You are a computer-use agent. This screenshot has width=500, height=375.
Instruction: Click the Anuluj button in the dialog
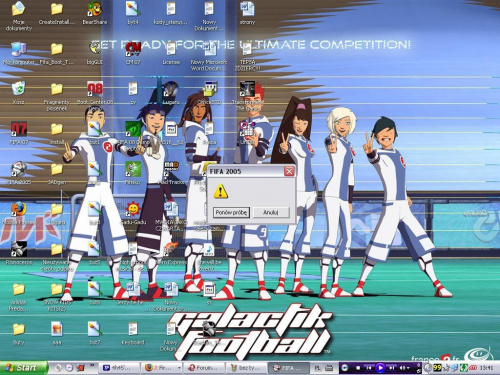pos(271,212)
